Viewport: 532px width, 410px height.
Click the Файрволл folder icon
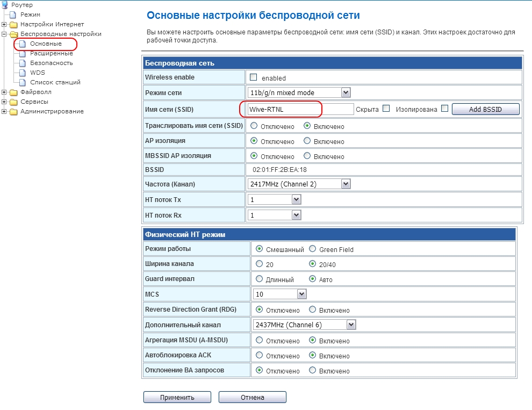click(x=13, y=92)
